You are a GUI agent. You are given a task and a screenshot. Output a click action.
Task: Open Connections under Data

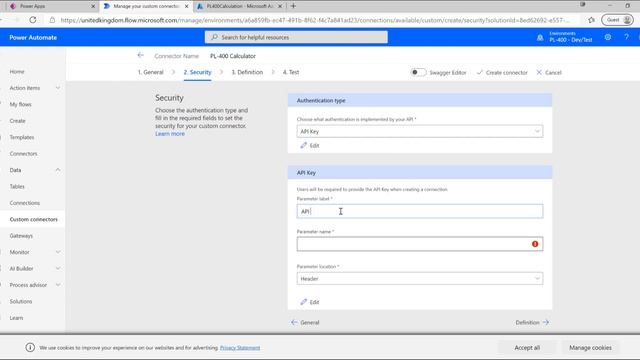pyautogui.click(x=25, y=203)
